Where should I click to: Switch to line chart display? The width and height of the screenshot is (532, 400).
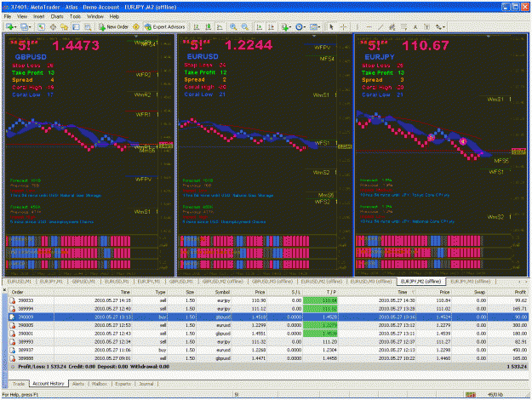pyautogui.click(x=220, y=26)
